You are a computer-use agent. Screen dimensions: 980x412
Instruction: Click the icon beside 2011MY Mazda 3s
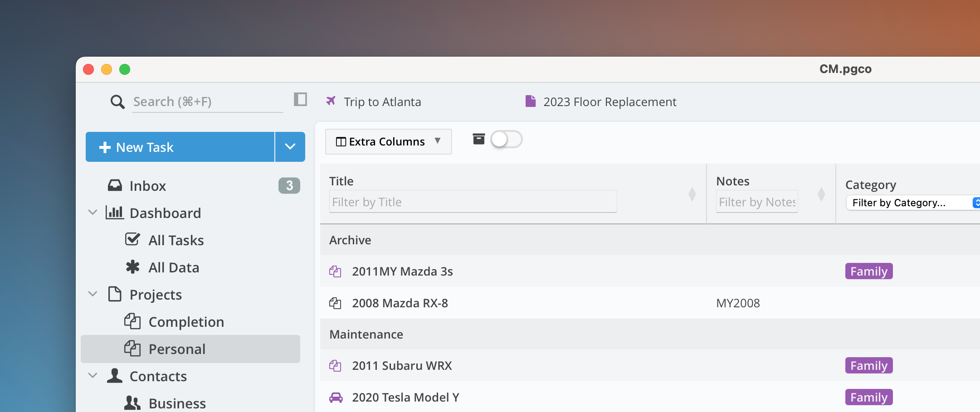click(x=335, y=271)
